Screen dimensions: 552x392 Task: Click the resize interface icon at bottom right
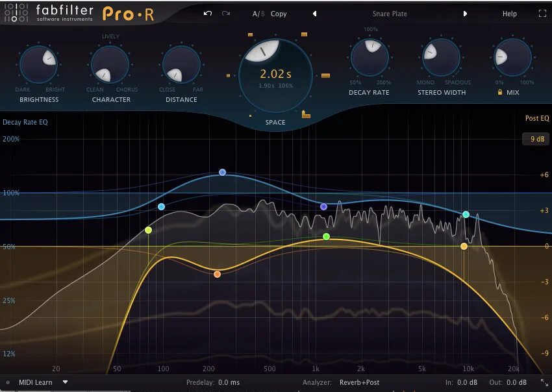tap(544, 382)
